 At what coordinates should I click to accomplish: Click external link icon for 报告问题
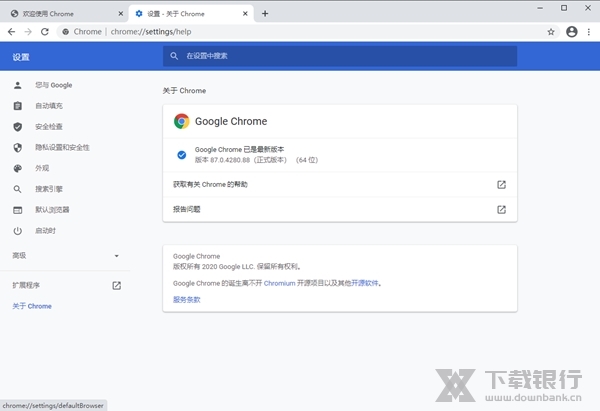501,209
